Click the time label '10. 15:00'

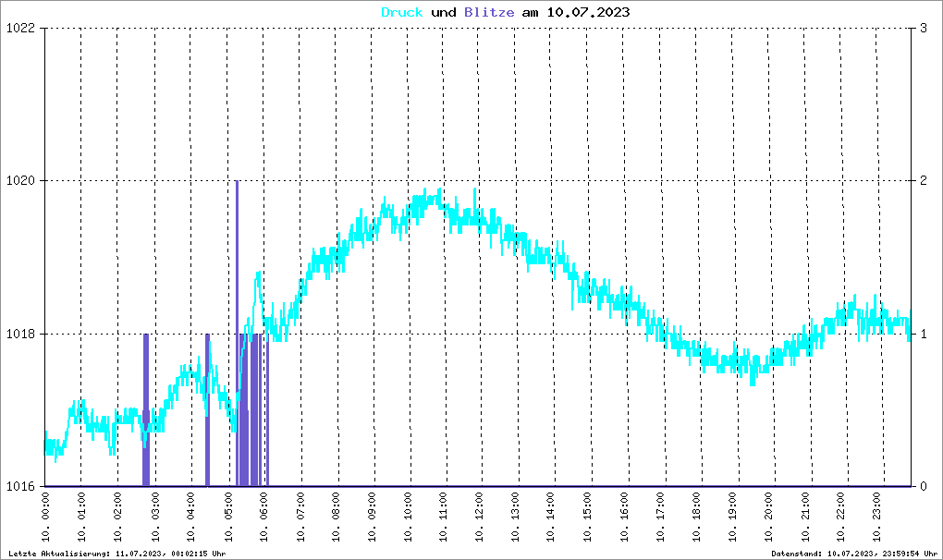pyautogui.click(x=587, y=517)
